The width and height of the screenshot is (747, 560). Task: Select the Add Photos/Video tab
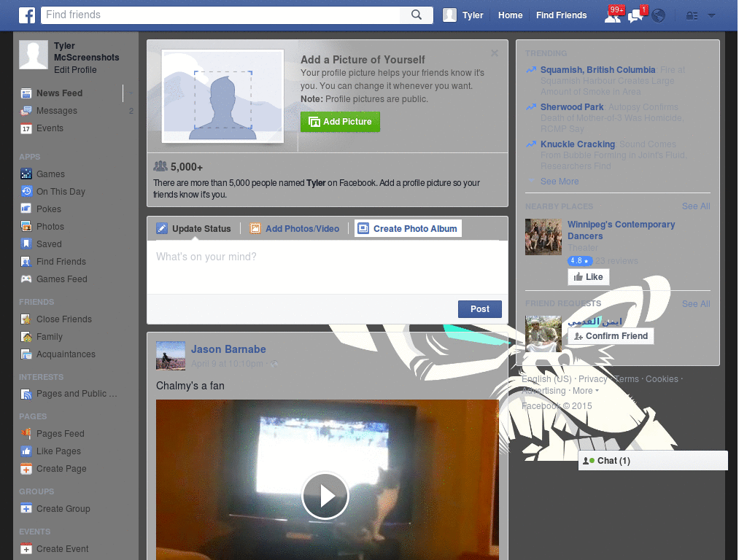tap(295, 228)
